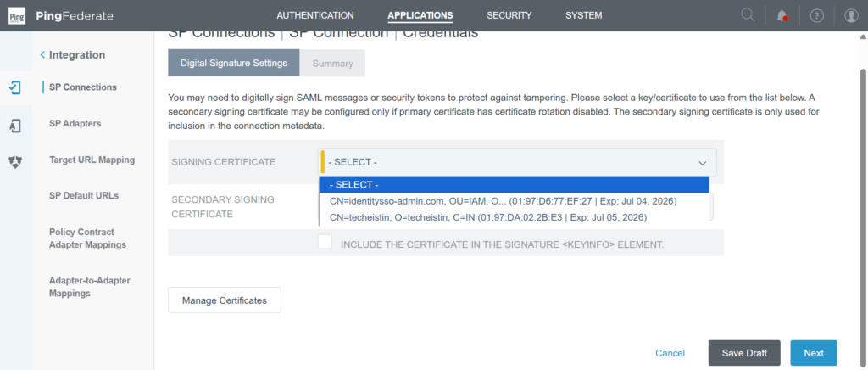Click the Ping Identity logo
This screenshot has width=868, height=370.
pos(17,15)
